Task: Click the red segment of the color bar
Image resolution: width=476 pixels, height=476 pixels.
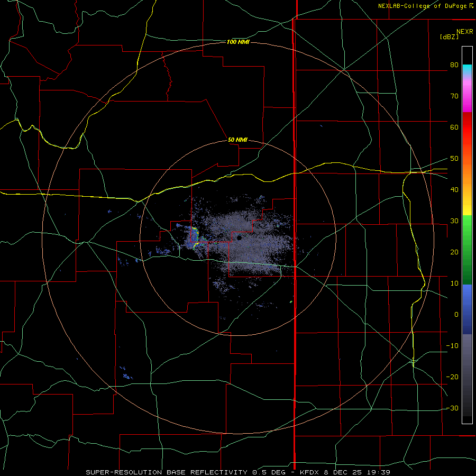Action: (x=467, y=129)
